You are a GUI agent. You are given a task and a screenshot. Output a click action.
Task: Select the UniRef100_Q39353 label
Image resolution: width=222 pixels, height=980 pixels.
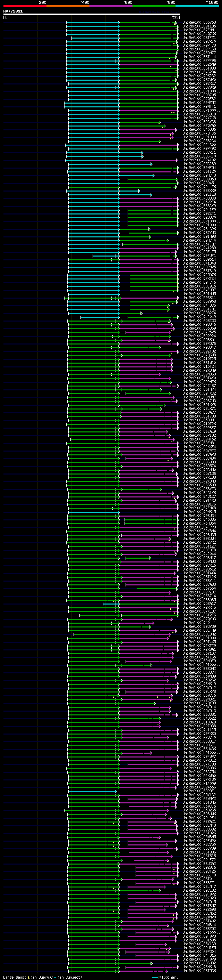[199, 179]
